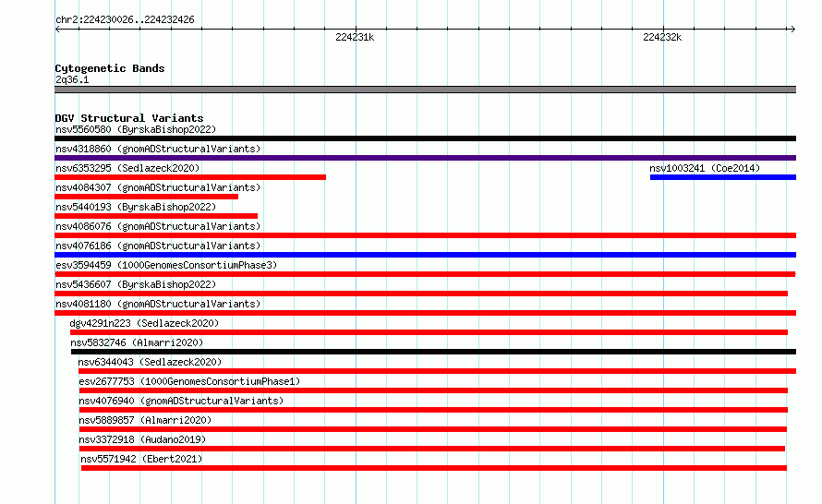Open dgv4291n223 (Sedlazeck2020) label
Image resolution: width=822 pixels, height=504 pixels.
pos(144,323)
